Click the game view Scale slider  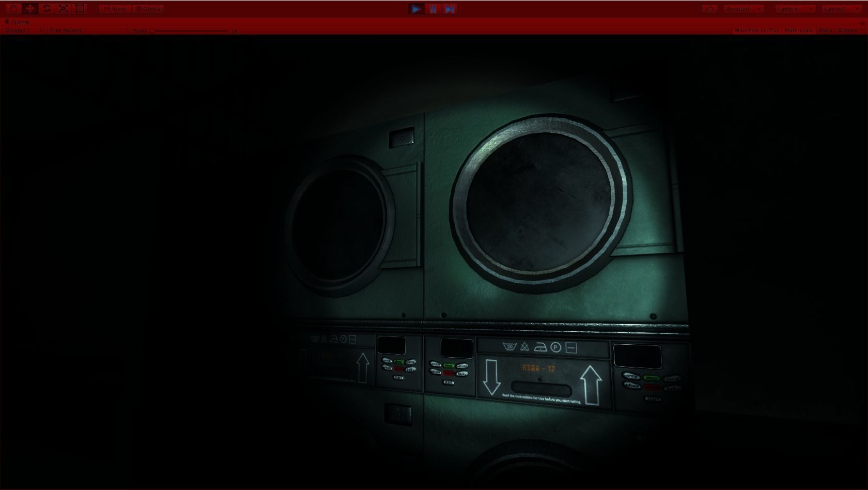(190, 31)
